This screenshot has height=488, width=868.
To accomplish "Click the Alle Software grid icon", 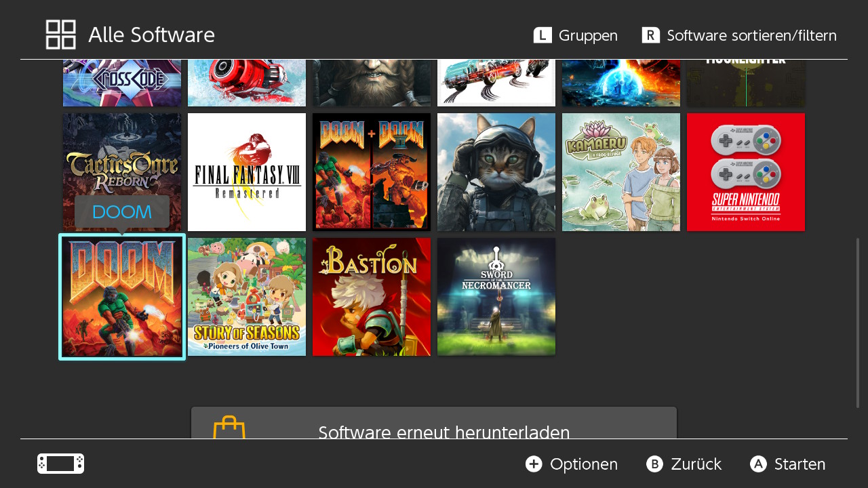I will [x=61, y=35].
